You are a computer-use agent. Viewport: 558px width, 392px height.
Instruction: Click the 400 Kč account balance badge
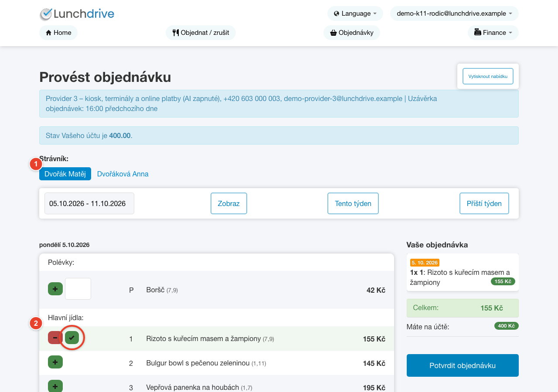coord(507,326)
